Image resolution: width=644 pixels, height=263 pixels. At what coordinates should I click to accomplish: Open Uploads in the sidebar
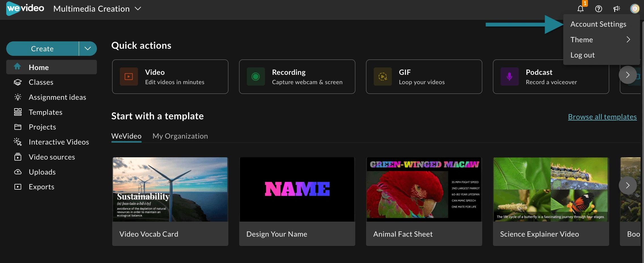[52, 172]
